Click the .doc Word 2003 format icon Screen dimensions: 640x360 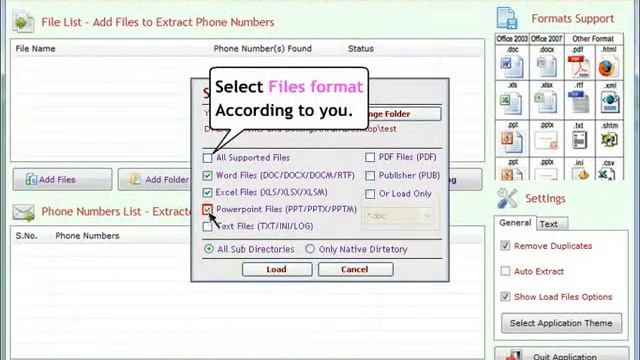(512, 67)
